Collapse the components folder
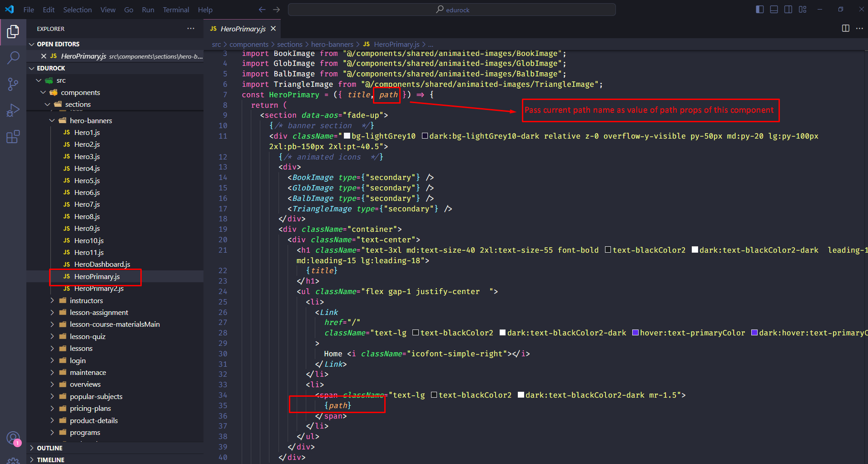 [115, 92]
